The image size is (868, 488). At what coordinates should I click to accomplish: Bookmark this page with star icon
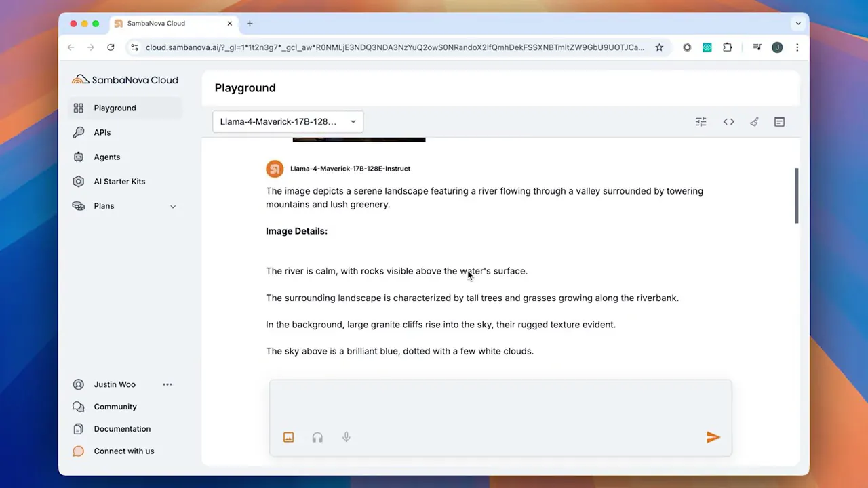point(659,47)
